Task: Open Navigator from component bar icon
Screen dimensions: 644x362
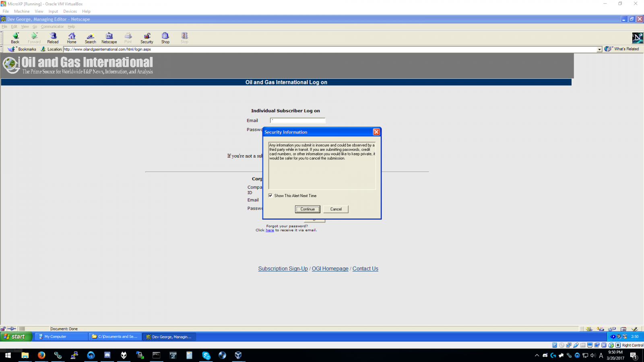Action: pos(589,329)
